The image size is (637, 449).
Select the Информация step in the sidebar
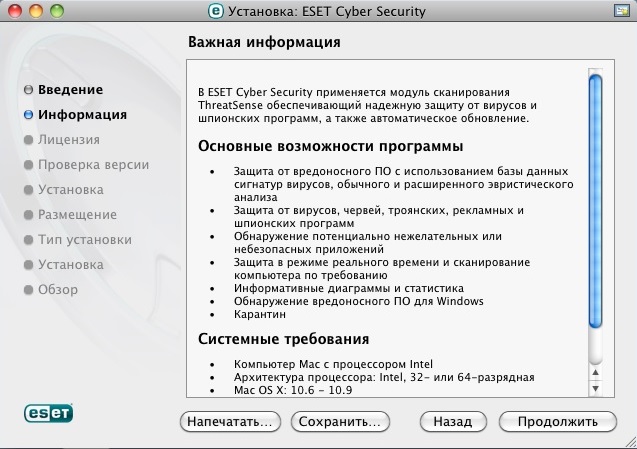pos(82,115)
